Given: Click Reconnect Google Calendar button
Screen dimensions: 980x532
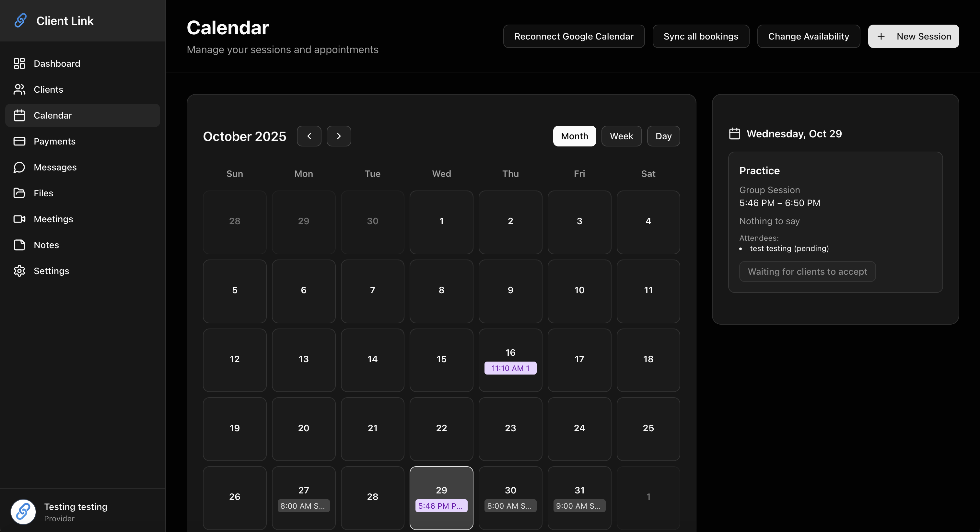Looking at the screenshot, I should click(574, 37).
